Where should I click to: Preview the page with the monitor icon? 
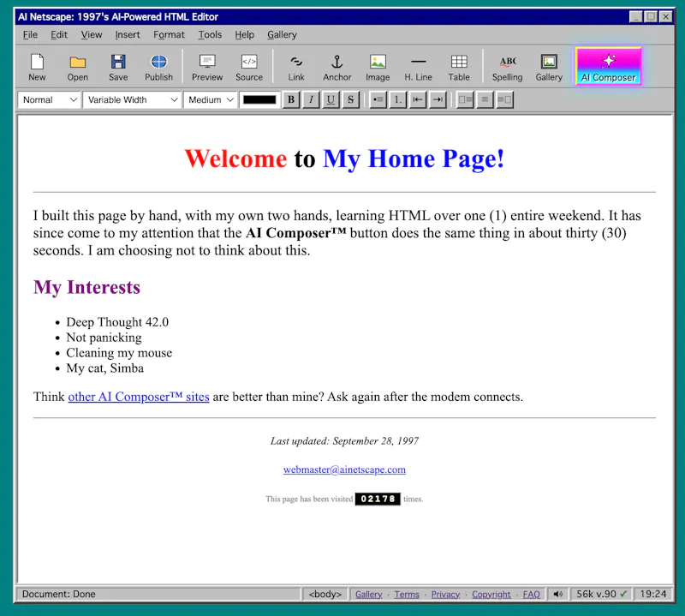click(207, 67)
